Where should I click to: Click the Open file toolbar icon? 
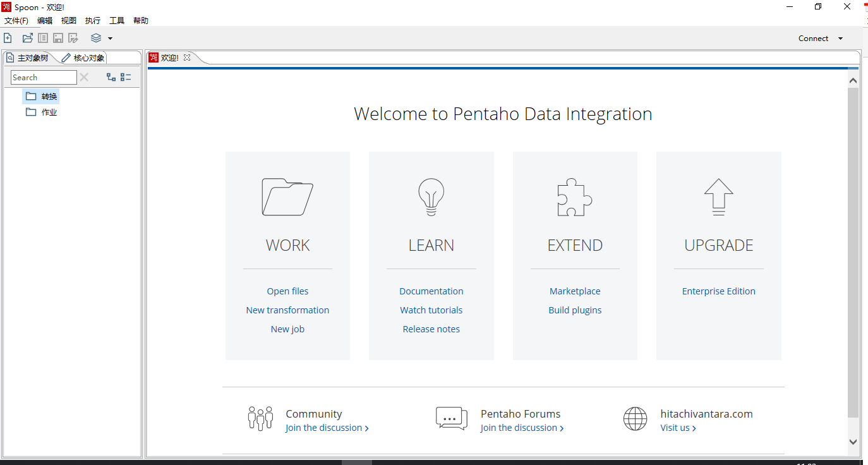[x=28, y=38]
